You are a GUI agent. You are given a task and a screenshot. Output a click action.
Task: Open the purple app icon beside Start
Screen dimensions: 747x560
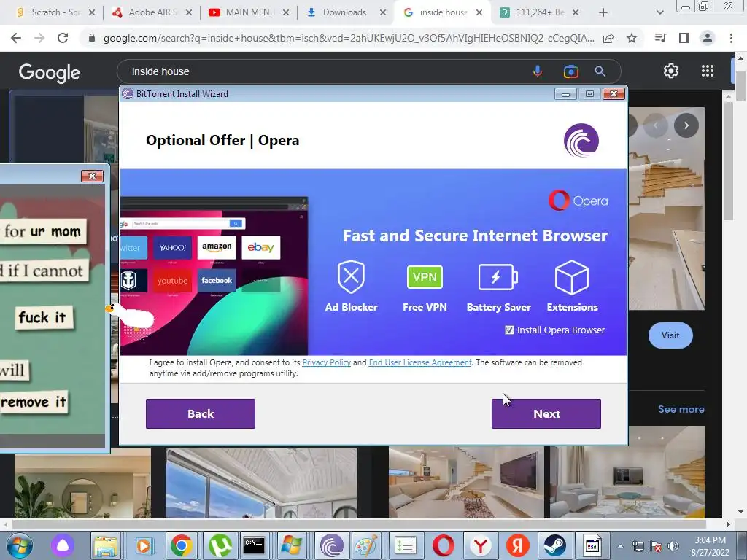tap(63, 545)
